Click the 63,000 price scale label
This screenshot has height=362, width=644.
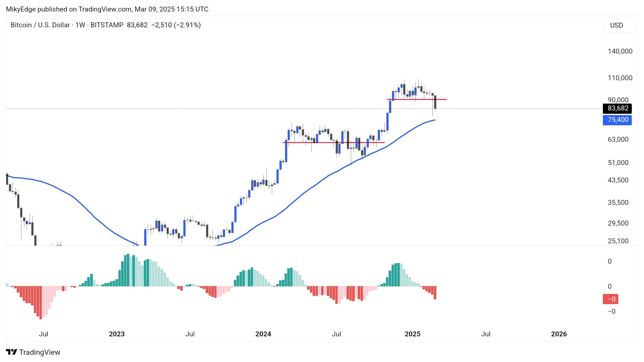(618, 139)
